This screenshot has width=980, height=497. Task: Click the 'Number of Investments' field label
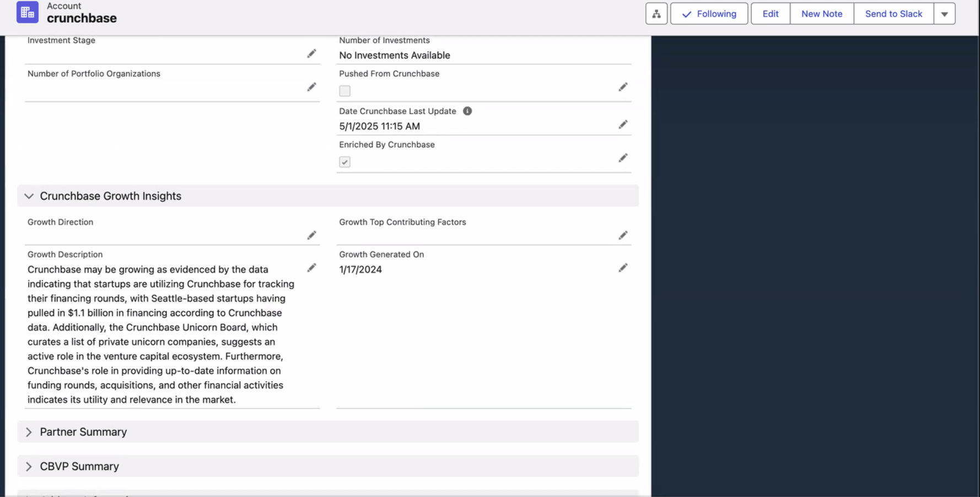pyautogui.click(x=384, y=40)
